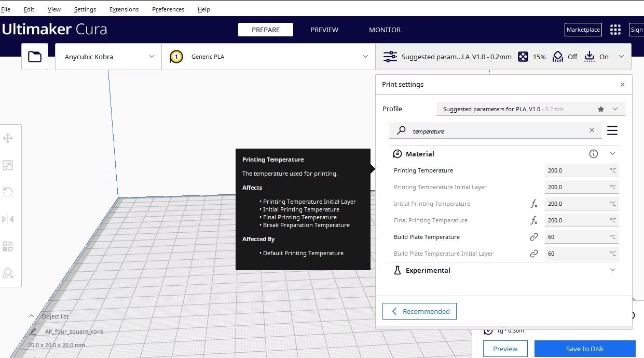This screenshot has height=358, width=644.
Task: Open the application switcher grid icon
Action: pyautogui.click(x=615, y=30)
